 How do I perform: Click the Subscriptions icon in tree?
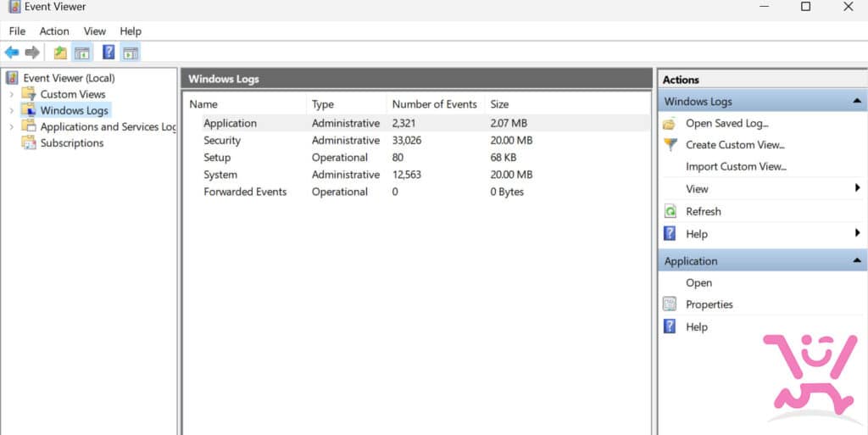coord(29,142)
